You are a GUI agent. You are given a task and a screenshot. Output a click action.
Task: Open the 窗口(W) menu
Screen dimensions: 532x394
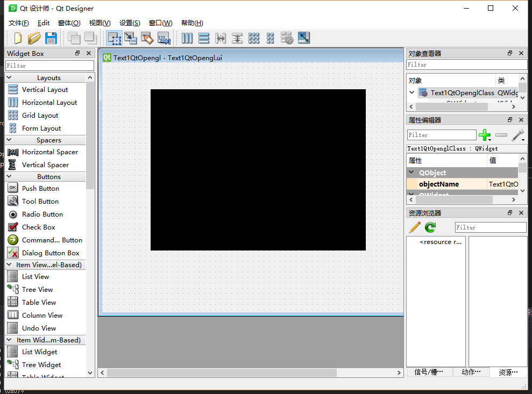coord(160,23)
